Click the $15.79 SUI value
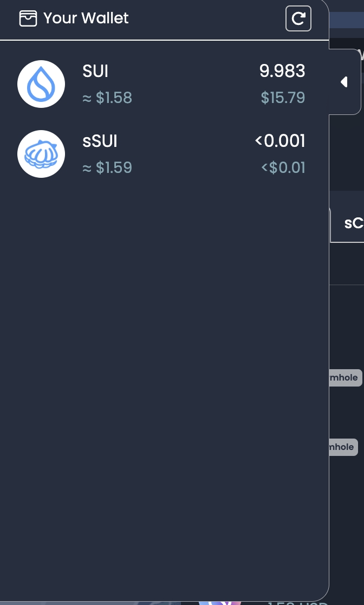Screen dimensions: 364x605 click(x=283, y=98)
